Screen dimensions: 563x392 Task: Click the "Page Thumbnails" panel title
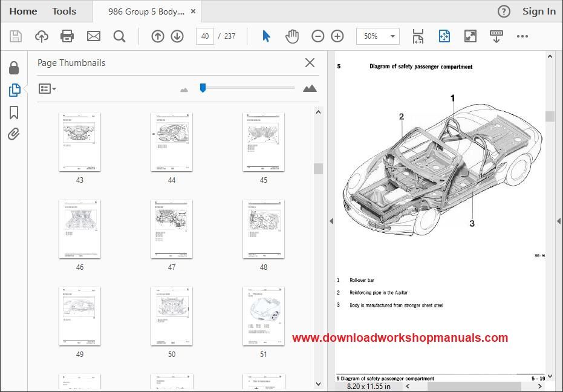coord(71,63)
